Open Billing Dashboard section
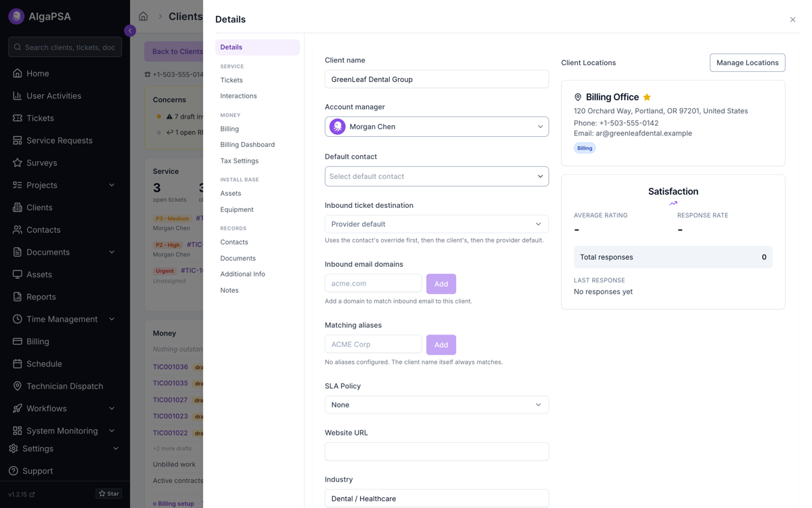The image size is (812, 508). click(247, 145)
